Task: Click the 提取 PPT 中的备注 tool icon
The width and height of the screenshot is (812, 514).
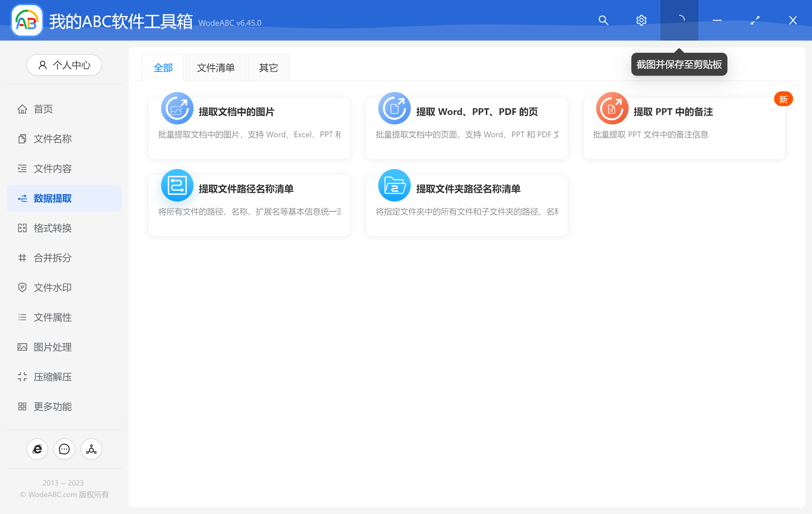Action: pos(612,108)
